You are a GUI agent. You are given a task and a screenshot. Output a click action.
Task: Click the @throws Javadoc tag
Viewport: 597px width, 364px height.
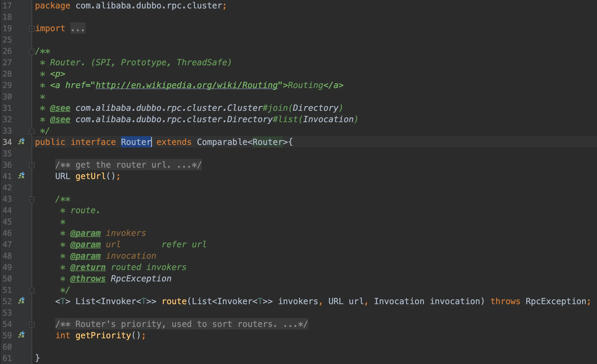[88, 279]
